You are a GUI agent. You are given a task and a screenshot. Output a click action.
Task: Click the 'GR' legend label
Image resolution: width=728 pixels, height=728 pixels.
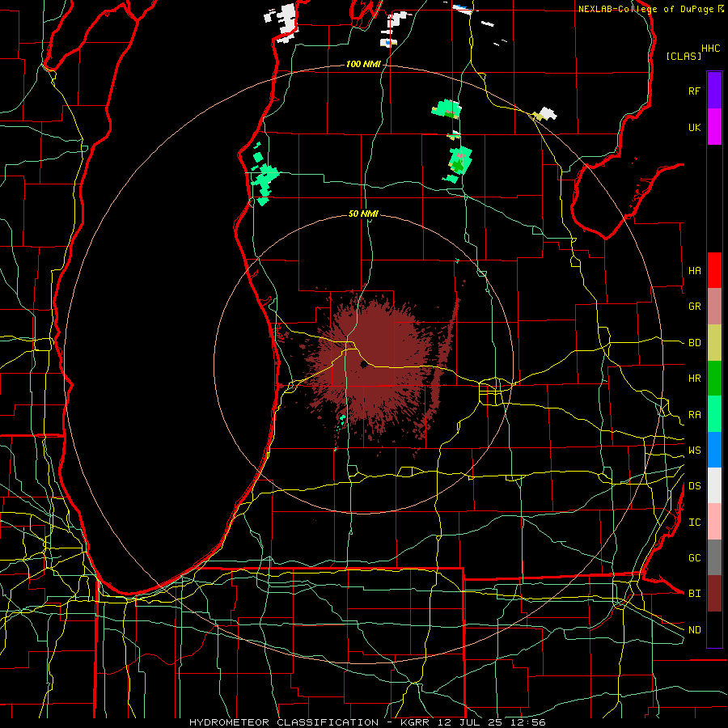(x=694, y=307)
